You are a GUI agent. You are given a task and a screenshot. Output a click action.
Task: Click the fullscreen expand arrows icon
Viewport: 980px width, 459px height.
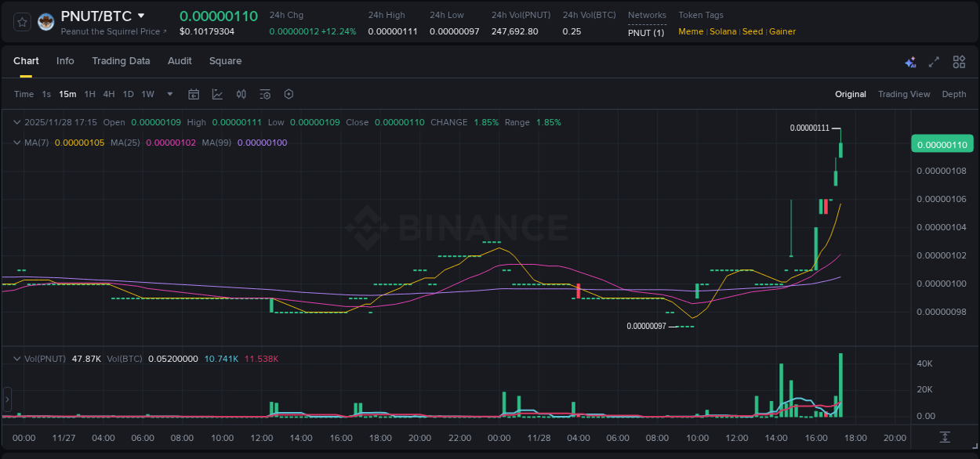point(934,61)
